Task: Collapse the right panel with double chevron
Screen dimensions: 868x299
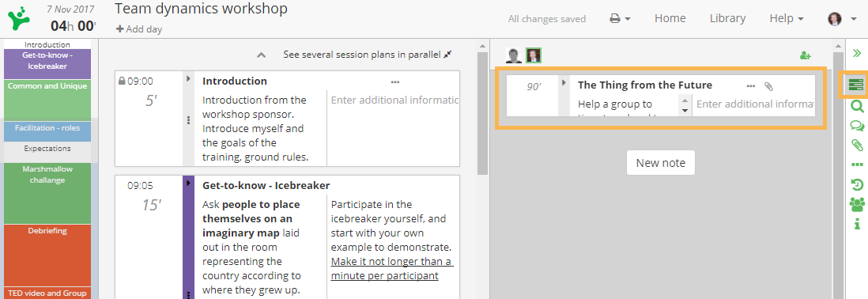Action: point(856,53)
